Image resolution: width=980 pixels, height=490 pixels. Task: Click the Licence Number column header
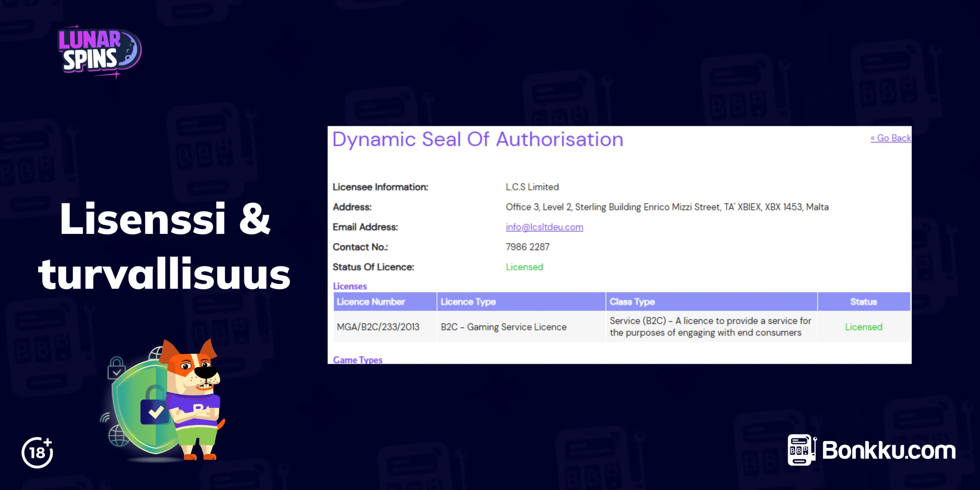click(385, 302)
